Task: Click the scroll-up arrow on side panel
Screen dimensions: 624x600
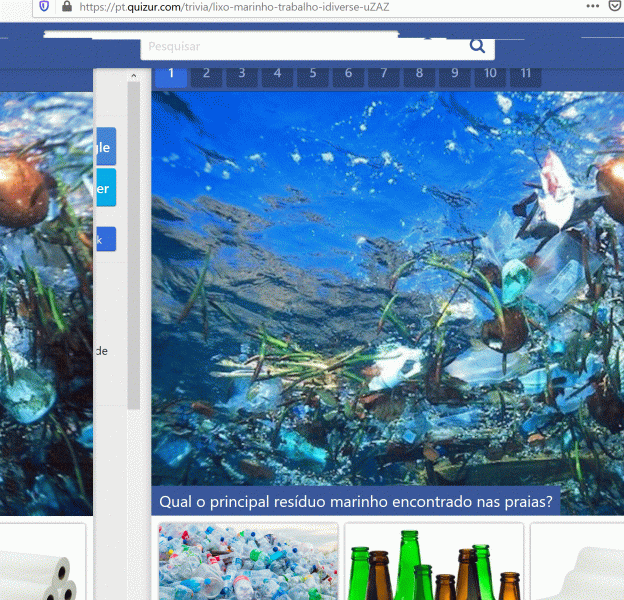Action: (x=133, y=76)
